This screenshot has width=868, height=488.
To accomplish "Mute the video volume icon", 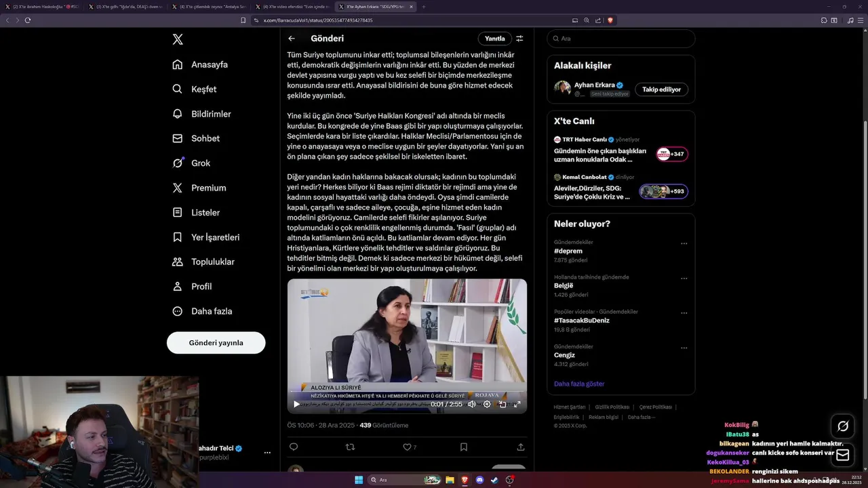I will point(472,404).
